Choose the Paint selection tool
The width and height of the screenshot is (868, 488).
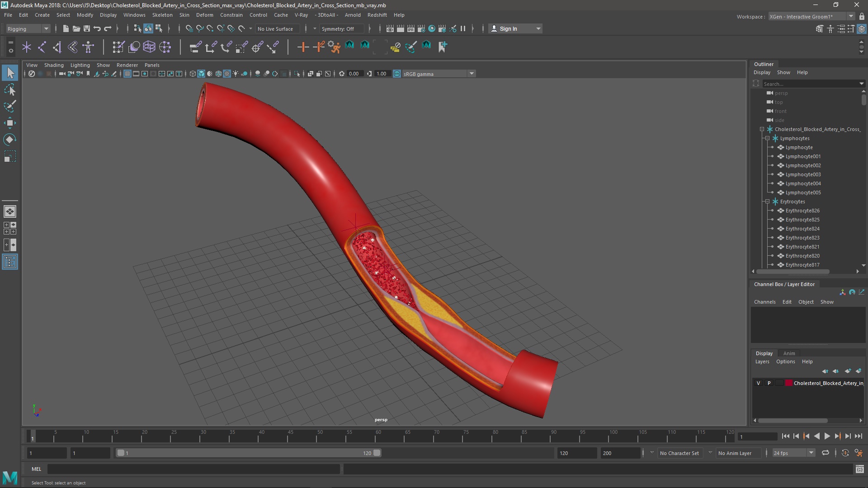[x=10, y=106]
